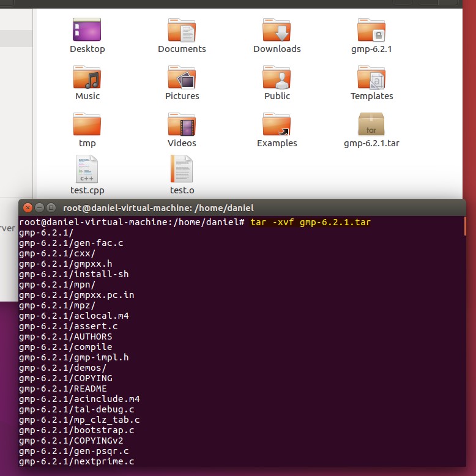
Task: Close the root terminal window
Action: tap(27, 207)
